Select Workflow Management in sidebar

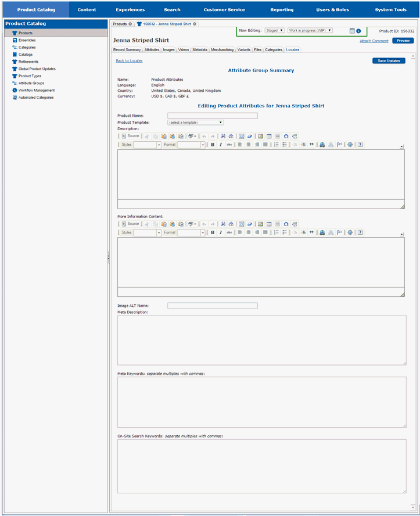37,90
